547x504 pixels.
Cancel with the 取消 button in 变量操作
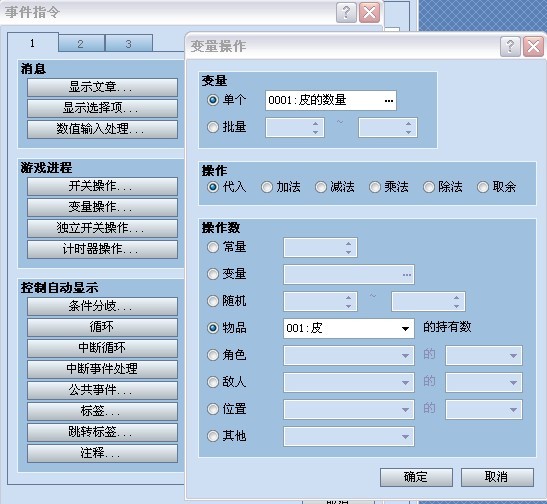pyautogui.click(x=497, y=477)
